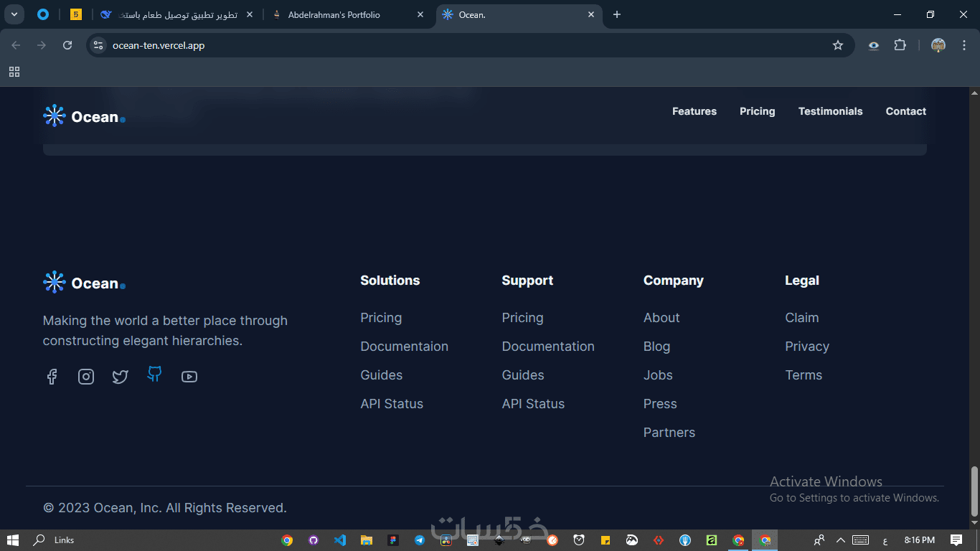Viewport: 980px width, 551px height.
Task: Close the Abdelrahman's Portfolio tab
Action: click(420, 14)
